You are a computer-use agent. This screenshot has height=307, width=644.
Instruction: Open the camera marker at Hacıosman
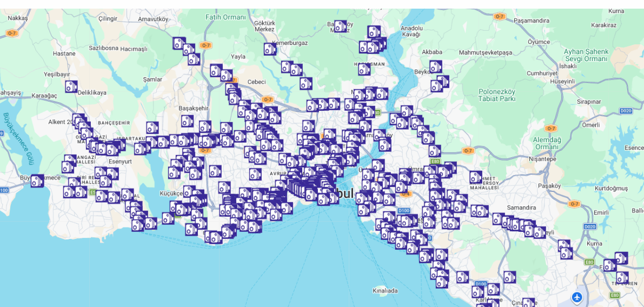pyautogui.click(x=364, y=69)
